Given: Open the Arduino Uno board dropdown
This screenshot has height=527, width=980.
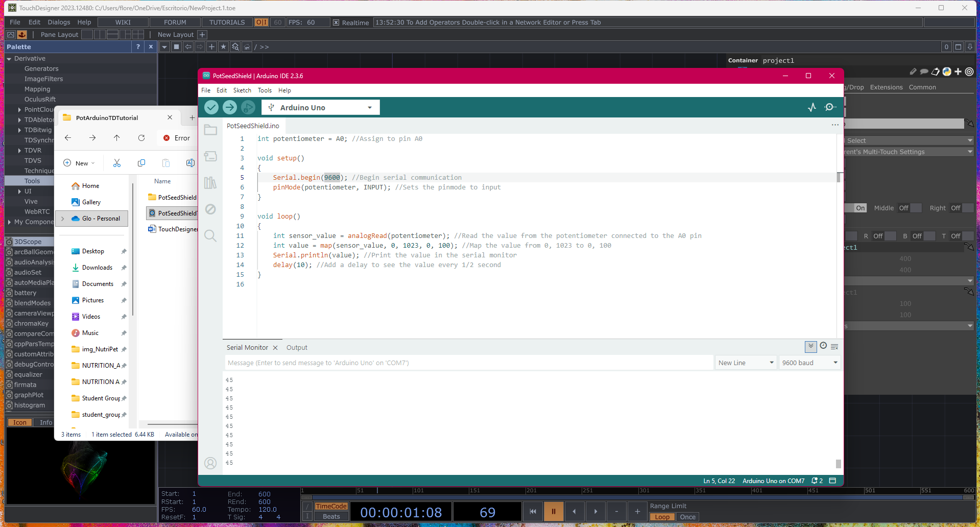Looking at the screenshot, I should [321, 108].
